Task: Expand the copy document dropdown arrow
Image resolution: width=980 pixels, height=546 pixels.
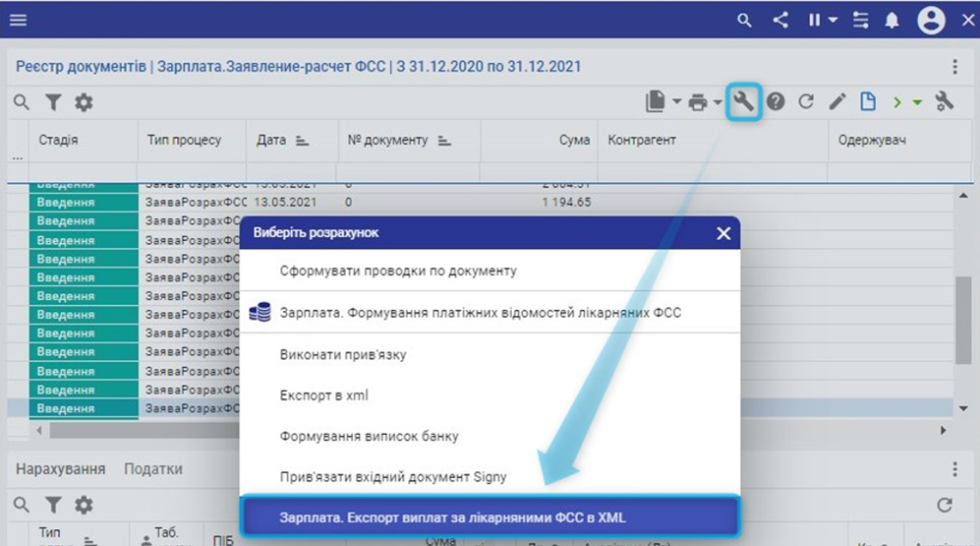Action: 676,101
